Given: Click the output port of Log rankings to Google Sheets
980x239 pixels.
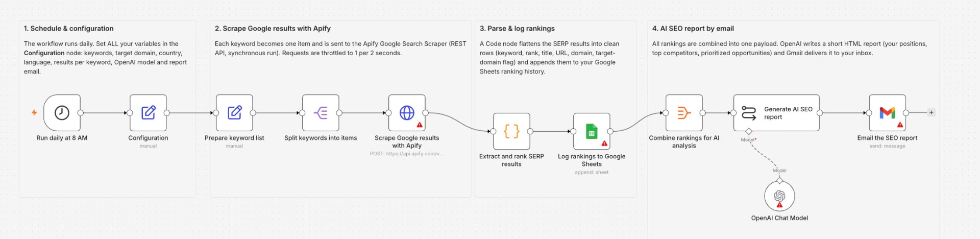Looking at the screenshot, I should pos(610,131).
